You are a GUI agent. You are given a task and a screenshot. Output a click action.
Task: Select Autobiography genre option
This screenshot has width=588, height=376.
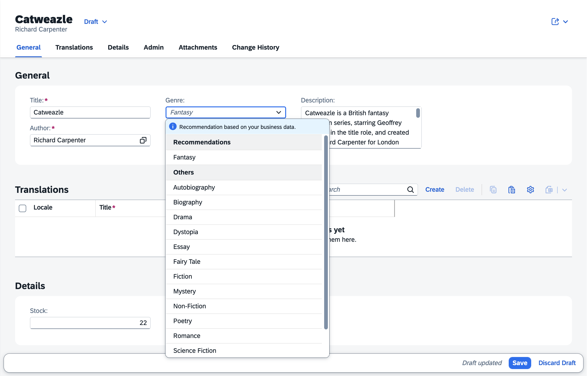pyautogui.click(x=244, y=188)
